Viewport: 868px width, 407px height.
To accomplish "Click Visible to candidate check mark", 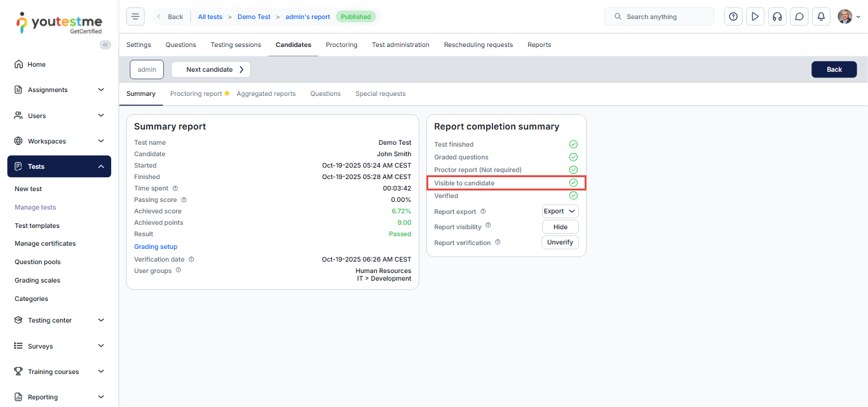I will coord(573,183).
